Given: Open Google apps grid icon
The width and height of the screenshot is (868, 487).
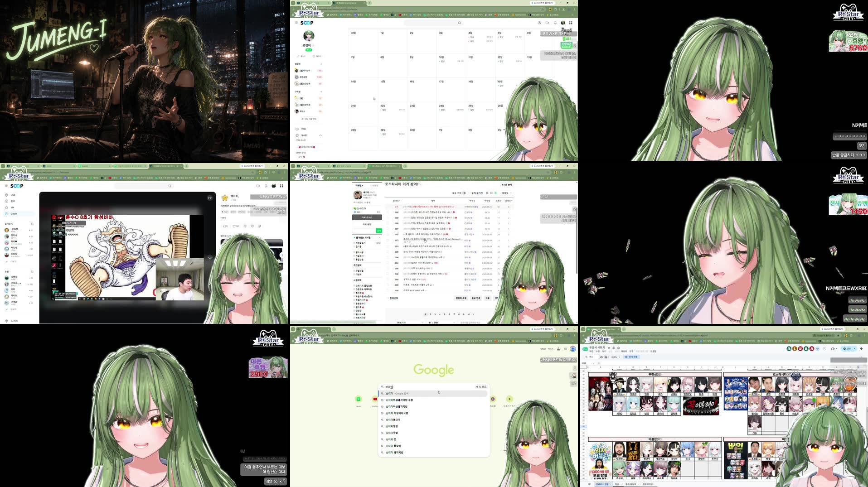Looking at the screenshot, I should pos(566,349).
